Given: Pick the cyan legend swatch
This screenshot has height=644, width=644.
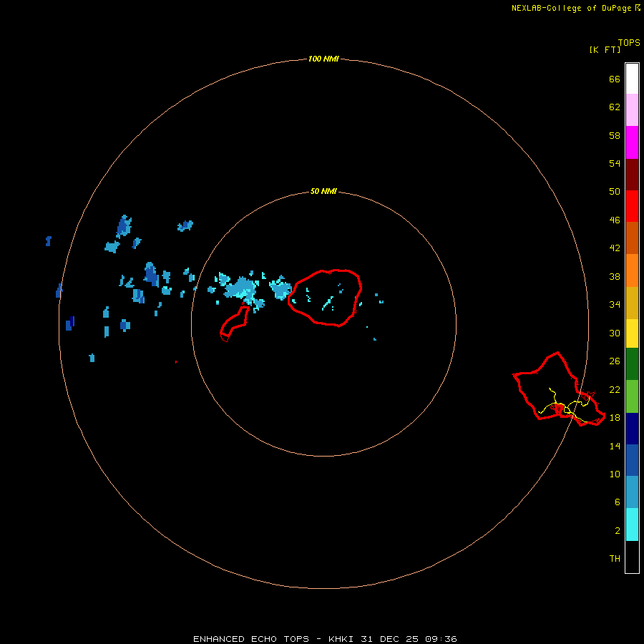Looking at the screenshot, I should tap(632, 525).
